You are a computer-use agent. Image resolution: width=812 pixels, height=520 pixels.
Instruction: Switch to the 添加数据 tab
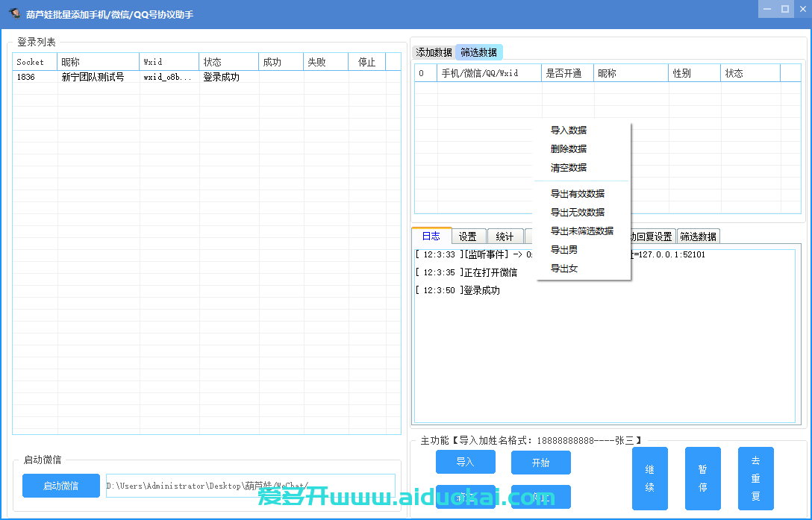pos(434,52)
